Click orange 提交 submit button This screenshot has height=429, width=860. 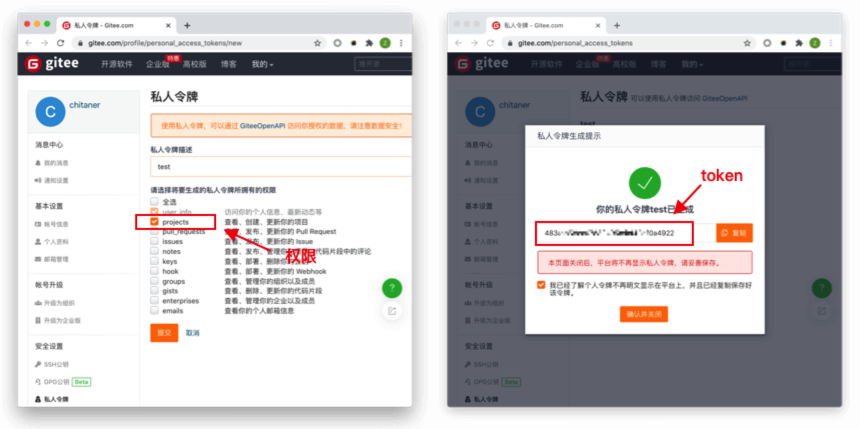164,333
